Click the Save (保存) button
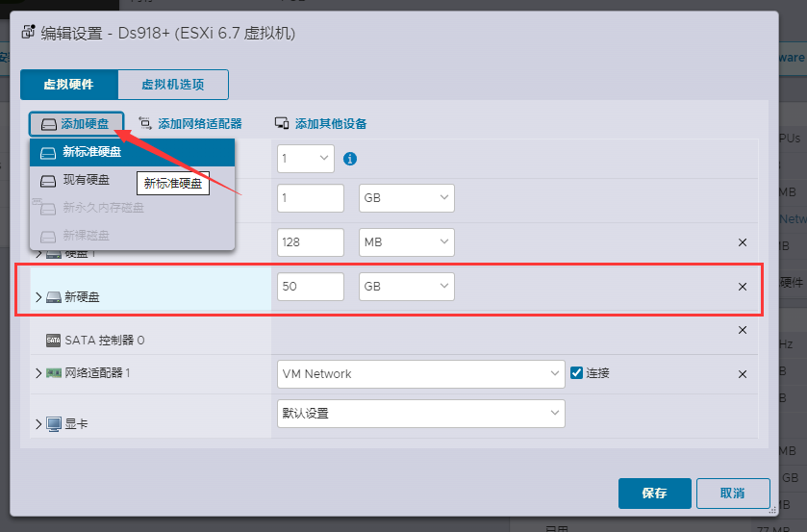 pos(654,493)
